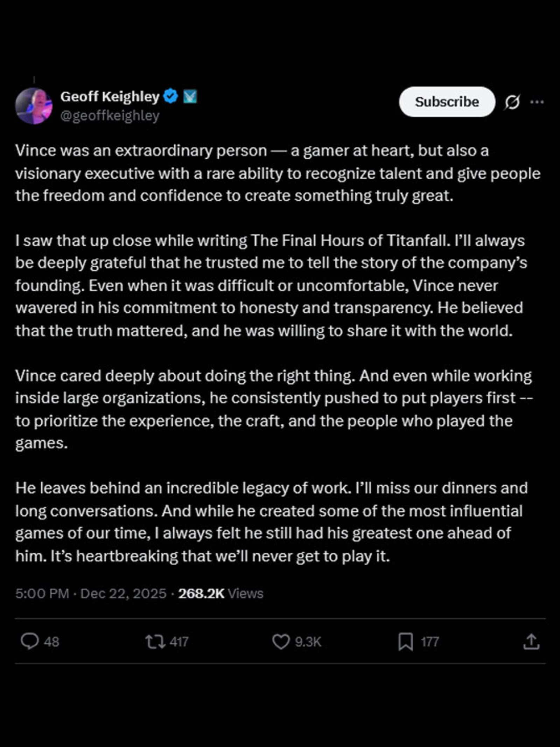Click Geoff Keighley's display name
Screen dimensions: 560x747
(110, 97)
